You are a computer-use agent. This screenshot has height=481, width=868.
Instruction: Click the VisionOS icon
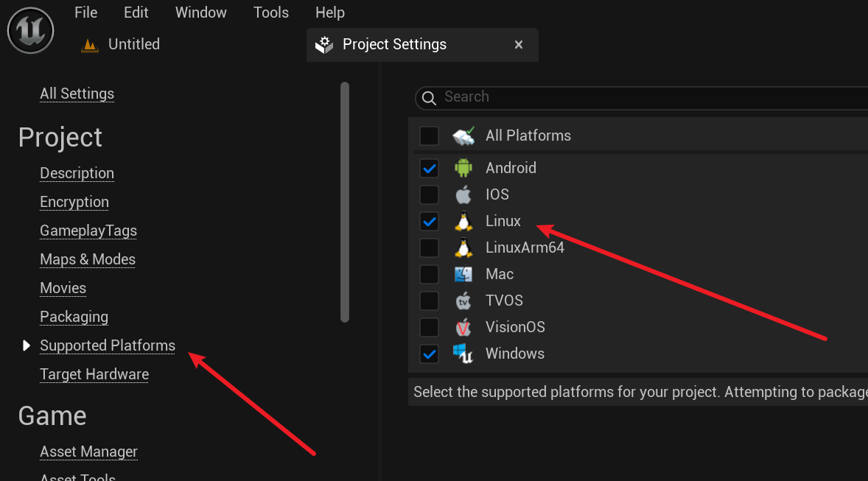(x=463, y=327)
